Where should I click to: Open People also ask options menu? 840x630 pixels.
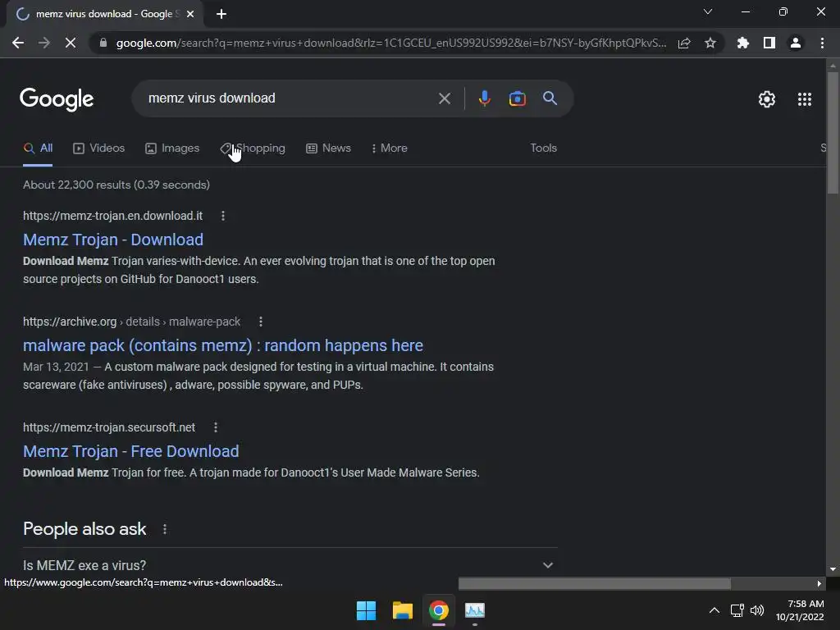pyautogui.click(x=164, y=529)
